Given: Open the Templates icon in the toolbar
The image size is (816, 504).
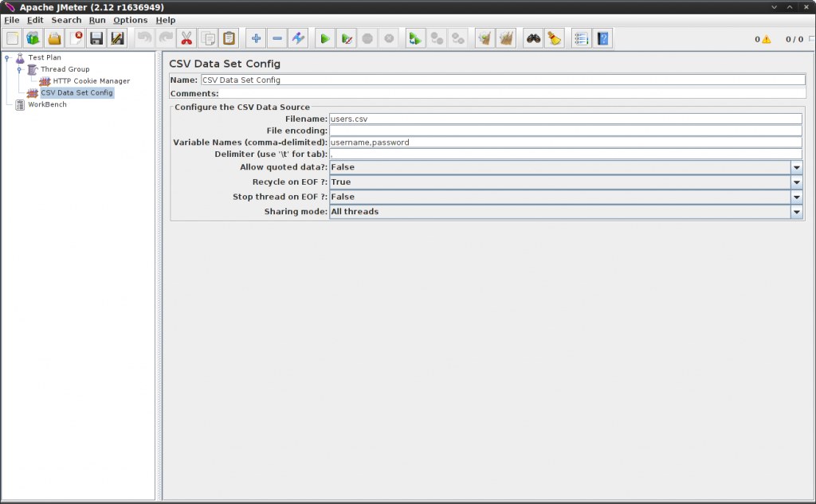Looking at the screenshot, I should coord(33,37).
